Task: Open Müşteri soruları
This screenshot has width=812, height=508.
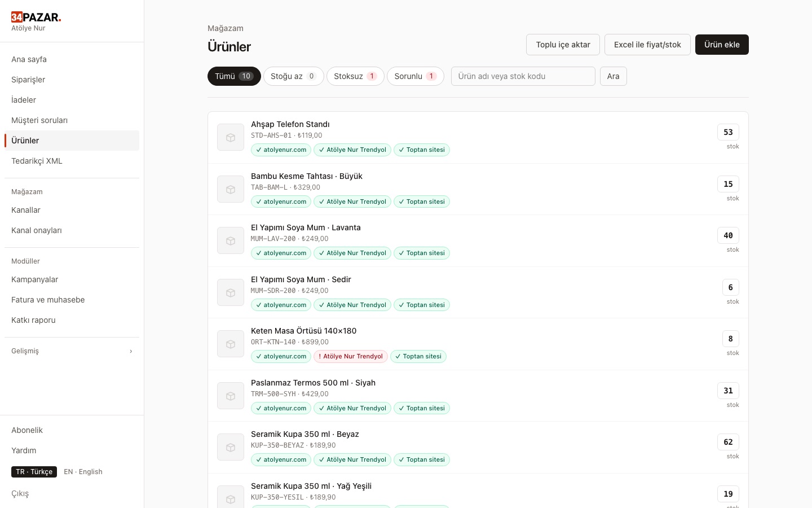Action: click(x=72, y=120)
